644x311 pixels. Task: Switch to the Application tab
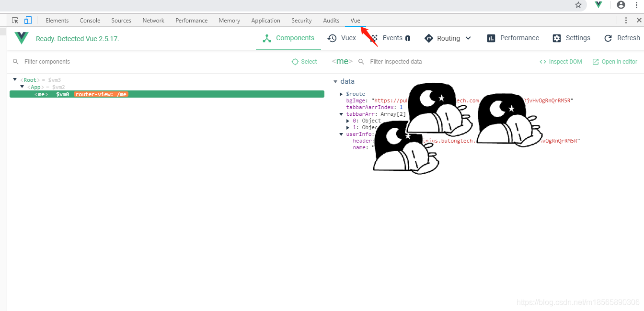[265, 21]
